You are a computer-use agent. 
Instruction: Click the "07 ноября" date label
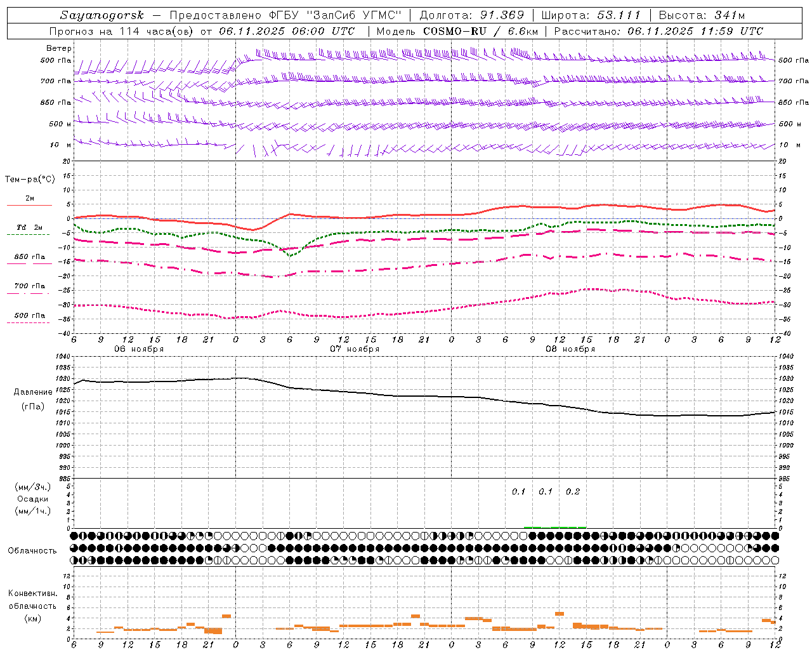point(355,349)
